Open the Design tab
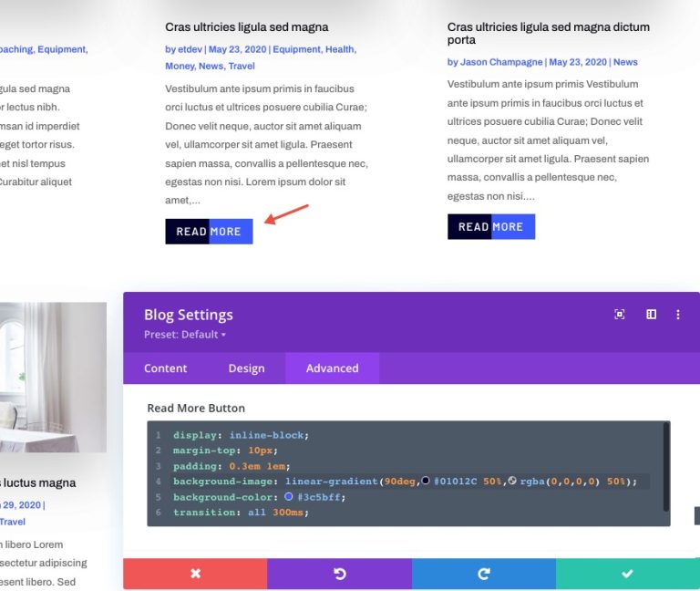 pyautogui.click(x=246, y=368)
